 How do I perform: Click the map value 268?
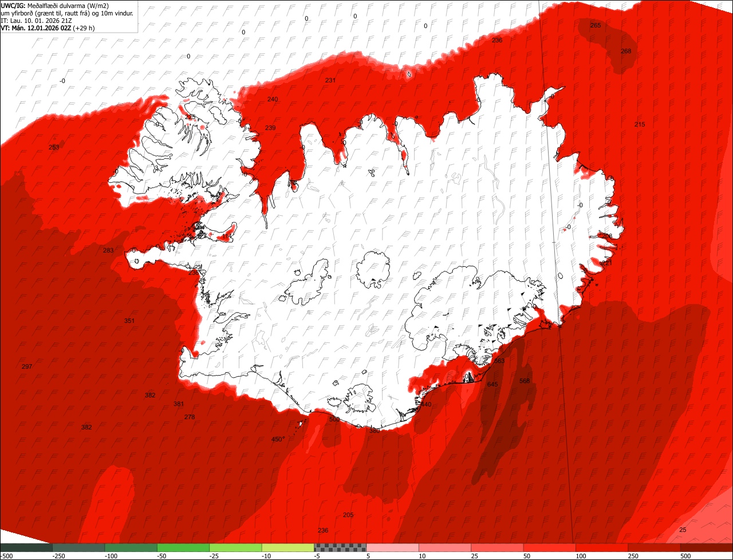pos(626,51)
